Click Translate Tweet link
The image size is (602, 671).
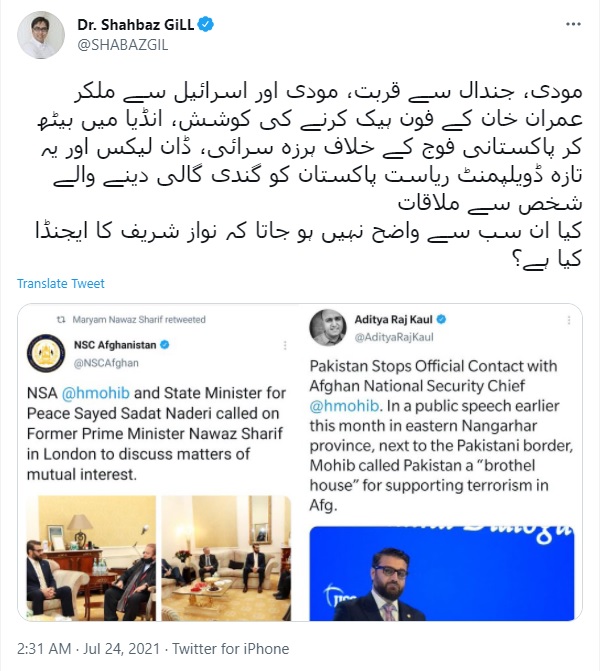tap(60, 283)
